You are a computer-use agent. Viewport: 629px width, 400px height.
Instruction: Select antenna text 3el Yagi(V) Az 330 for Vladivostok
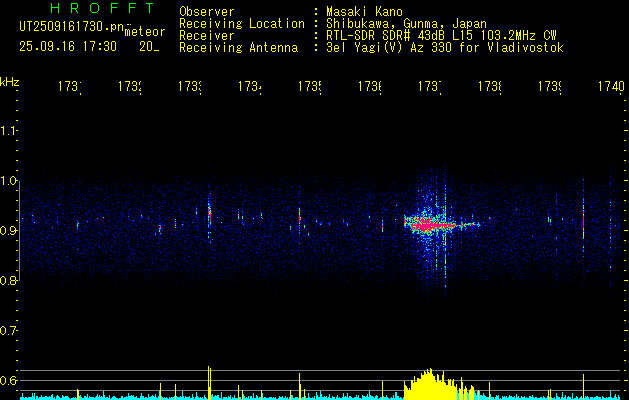445,48
